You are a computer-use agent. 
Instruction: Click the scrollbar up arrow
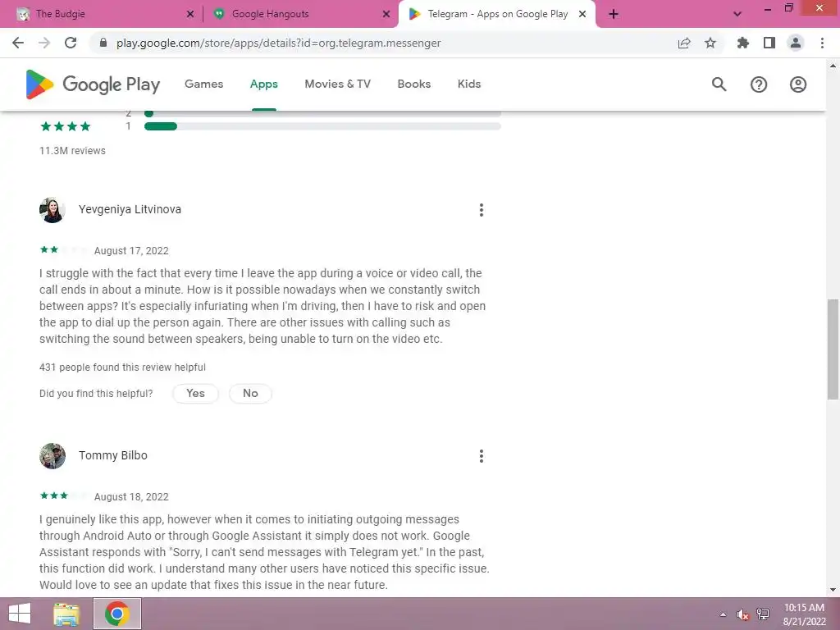833,66
